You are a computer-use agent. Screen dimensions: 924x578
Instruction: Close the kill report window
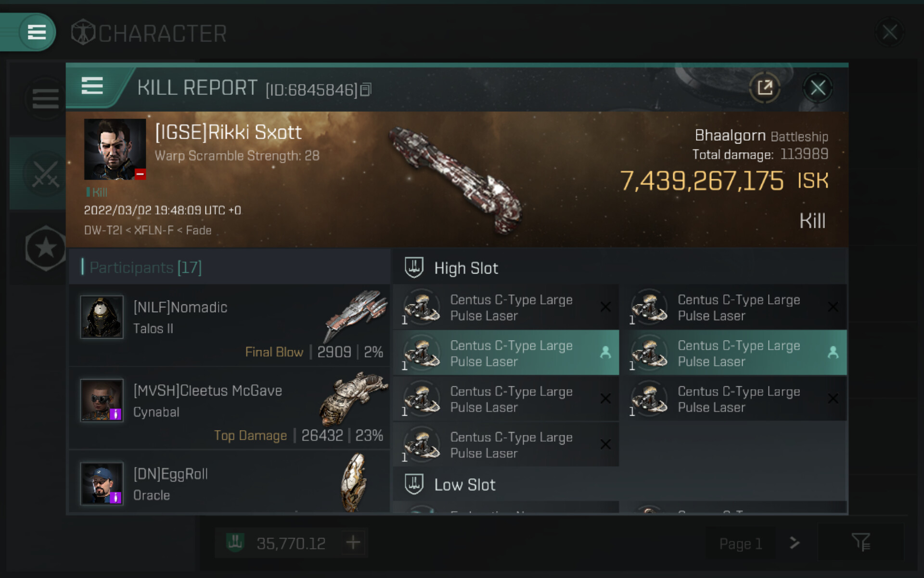(818, 88)
